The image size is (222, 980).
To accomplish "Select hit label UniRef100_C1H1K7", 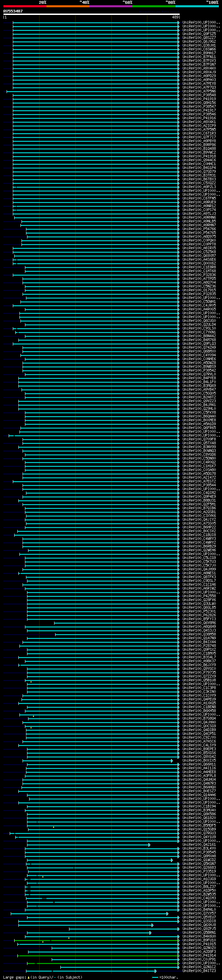I will coord(199,465).
